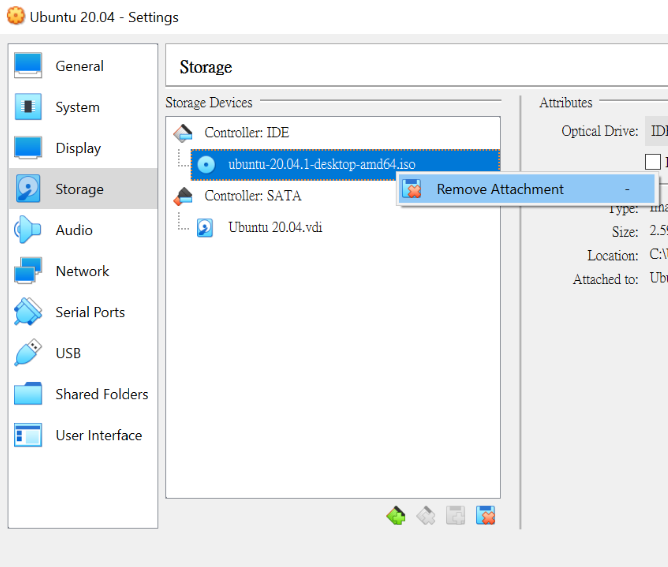Screen dimensions: 668x567
Task: Click the hard disk icon beside Ubuntu 20.04.vdi
Action: click(205, 227)
